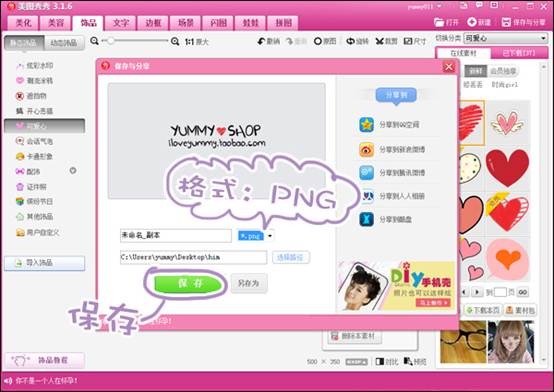This screenshot has width=554, height=392.
Task: Click the 对比 compare icon
Action: [379, 362]
